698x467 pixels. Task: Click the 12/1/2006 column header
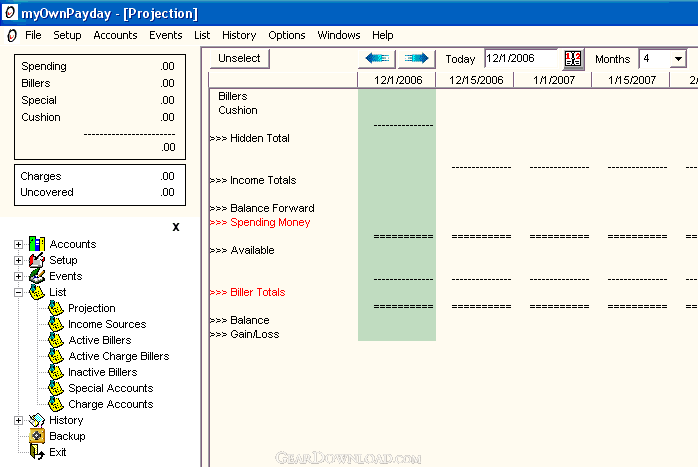coord(397,80)
